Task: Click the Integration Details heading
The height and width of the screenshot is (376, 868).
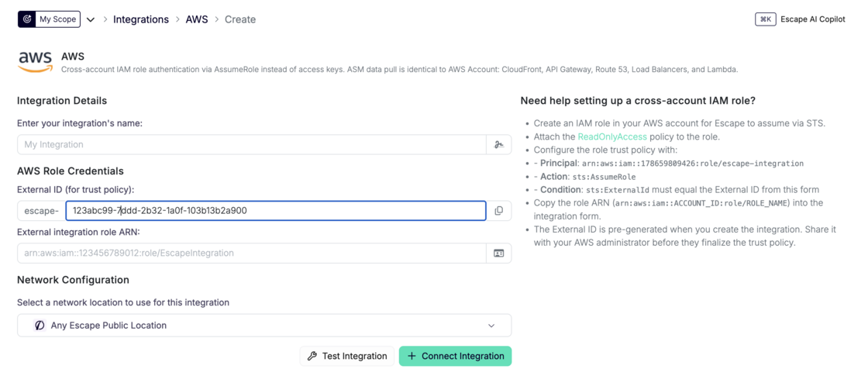Action: coord(62,101)
